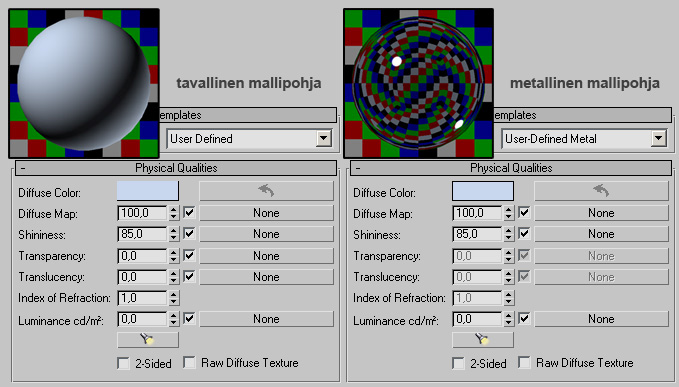Click the Diffuse Map spinner arrows, metal panel

(509, 213)
